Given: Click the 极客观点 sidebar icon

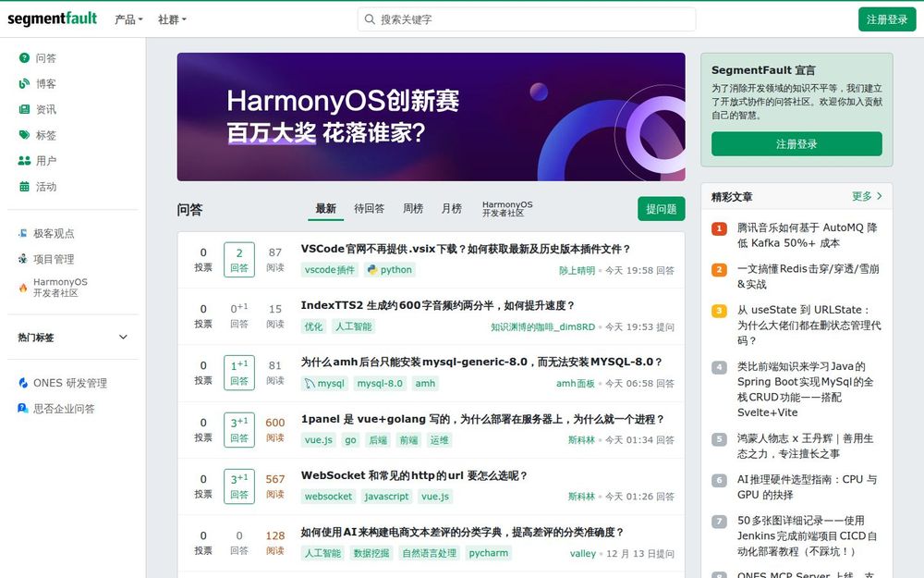Looking at the screenshot, I should pyautogui.click(x=22, y=233).
